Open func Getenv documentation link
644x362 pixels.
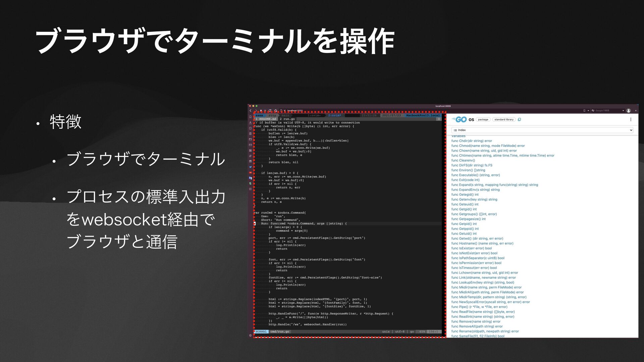tap(474, 199)
